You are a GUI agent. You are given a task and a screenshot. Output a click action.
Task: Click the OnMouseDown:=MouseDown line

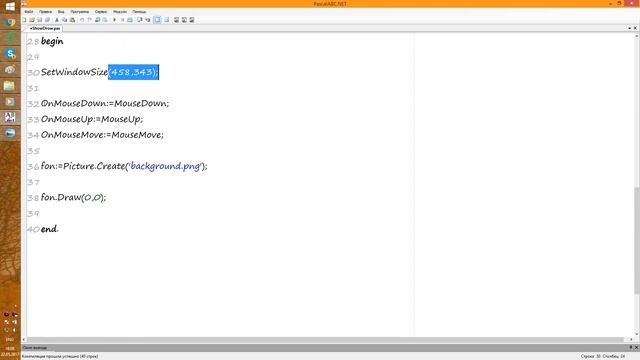[105, 103]
